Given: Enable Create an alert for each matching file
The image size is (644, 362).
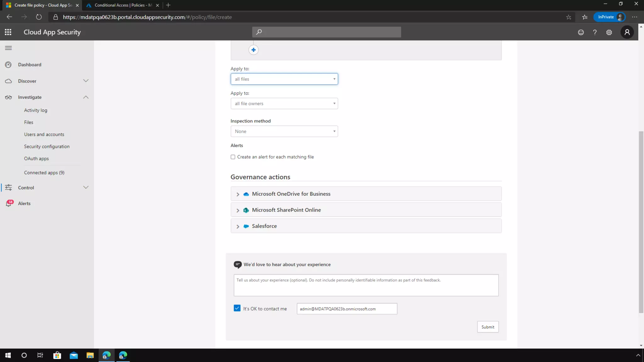Looking at the screenshot, I should tap(233, 157).
